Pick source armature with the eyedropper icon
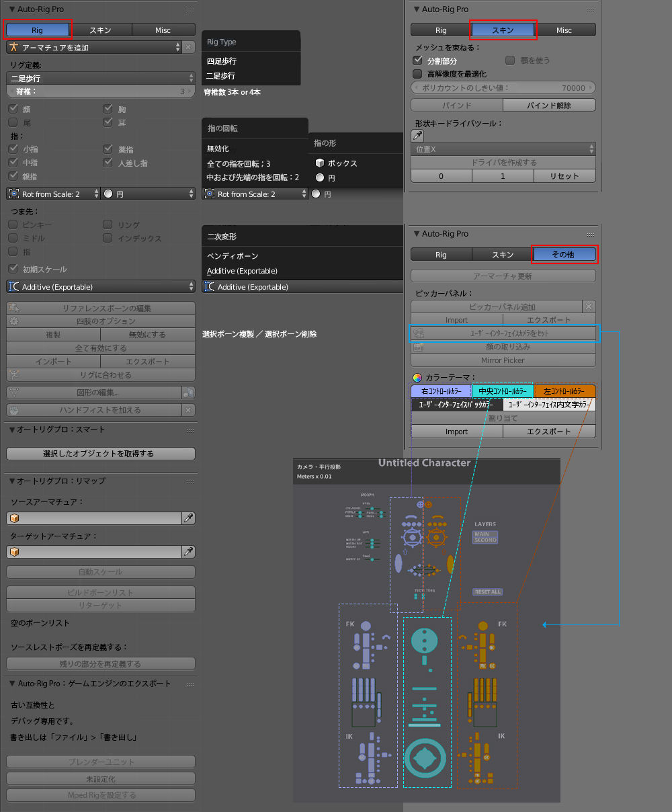The height and width of the screenshot is (812, 672). click(189, 518)
